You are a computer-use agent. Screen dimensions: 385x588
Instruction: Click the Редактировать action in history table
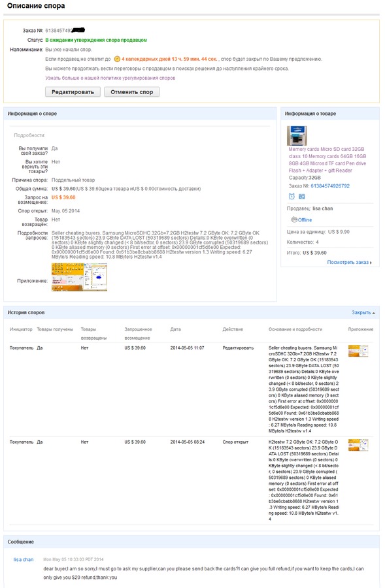coord(238,348)
